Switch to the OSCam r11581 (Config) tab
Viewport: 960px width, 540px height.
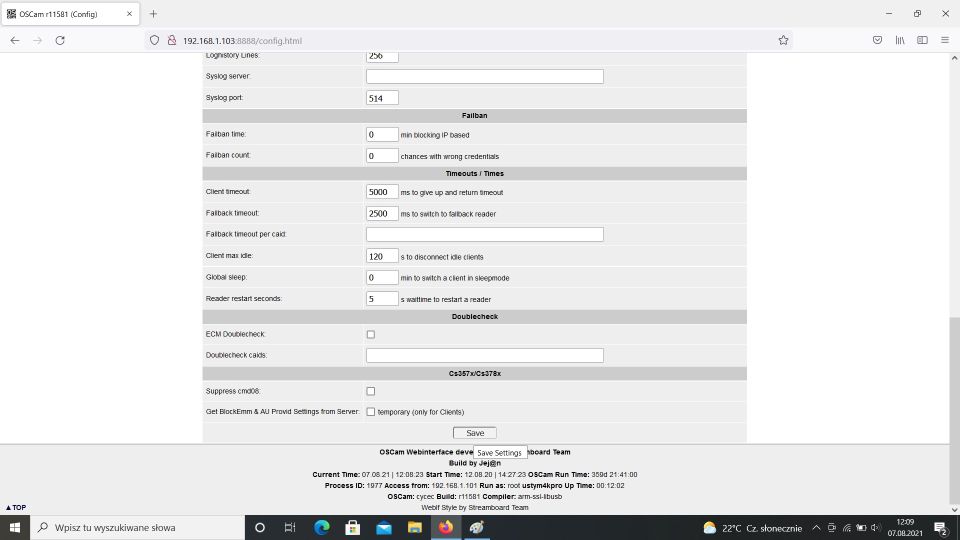coord(70,14)
